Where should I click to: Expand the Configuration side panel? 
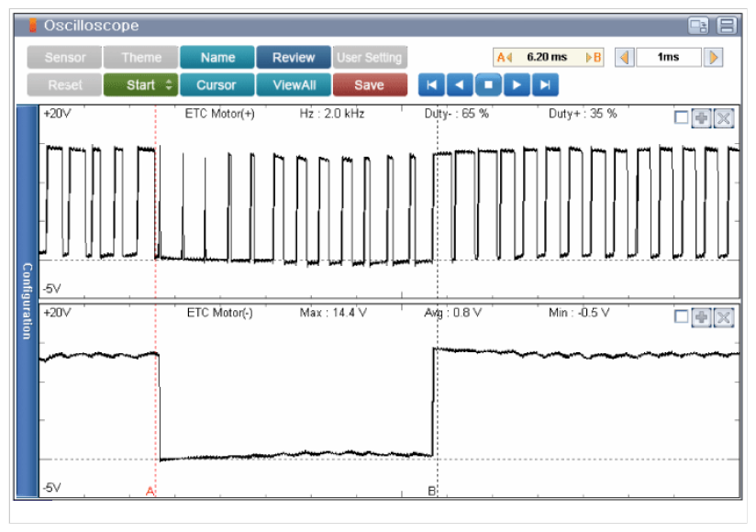tap(27, 302)
